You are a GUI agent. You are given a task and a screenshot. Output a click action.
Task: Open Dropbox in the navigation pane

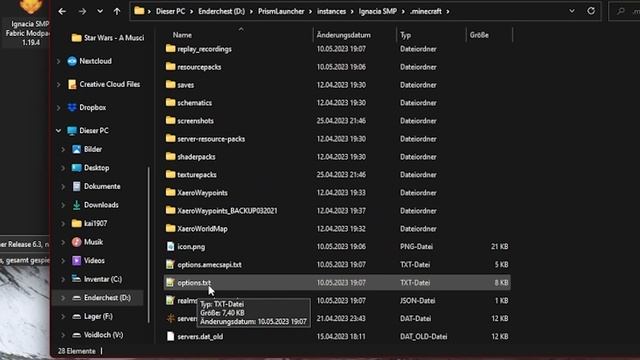pos(87,107)
